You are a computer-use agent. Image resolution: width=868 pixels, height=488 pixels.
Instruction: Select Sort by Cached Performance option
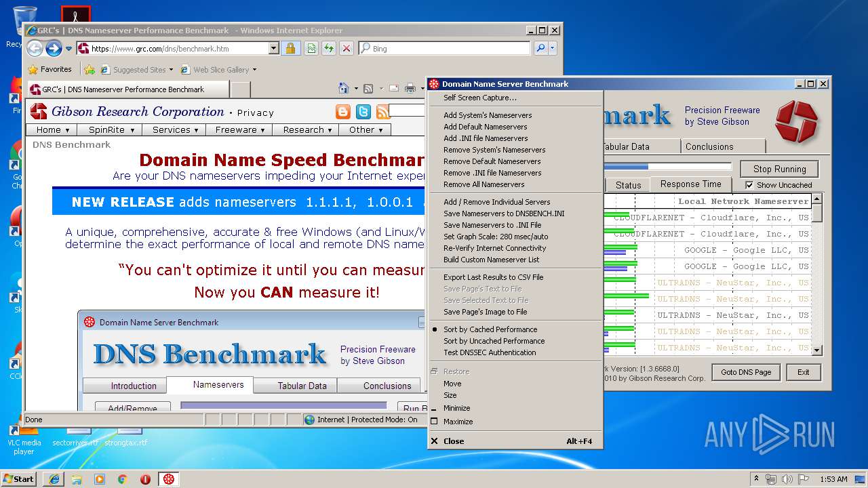coord(490,329)
